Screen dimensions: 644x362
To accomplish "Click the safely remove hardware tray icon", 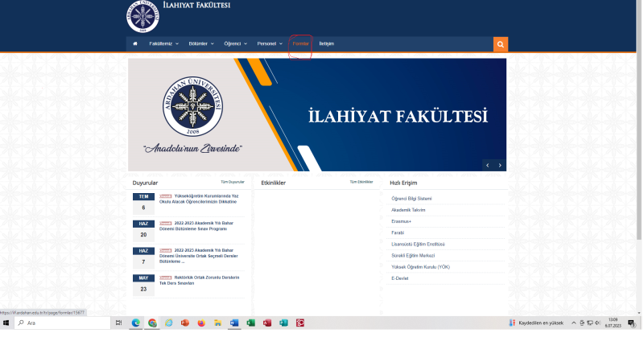I will [582, 323].
